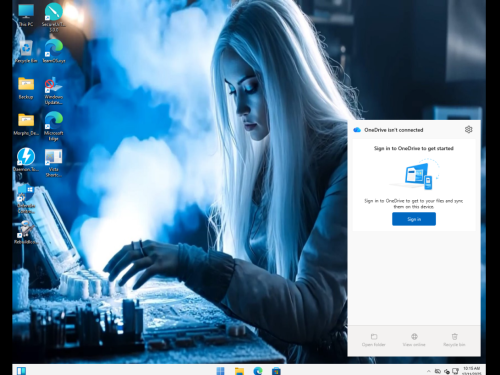500x375 pixels.
Task: Select the Morpho_De folder icon
Action: coord(26,124)
